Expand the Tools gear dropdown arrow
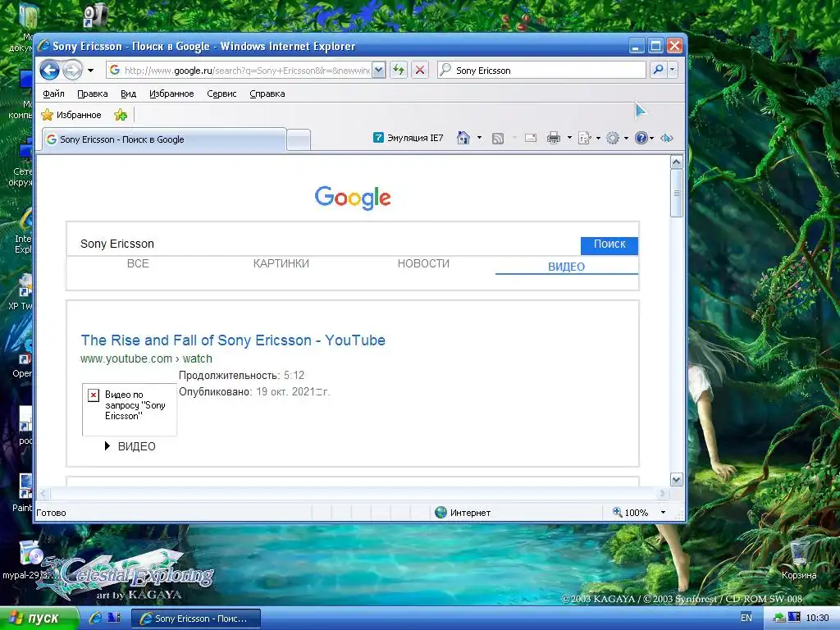Viewport: 840px width, 630px height. click(626, 138)
